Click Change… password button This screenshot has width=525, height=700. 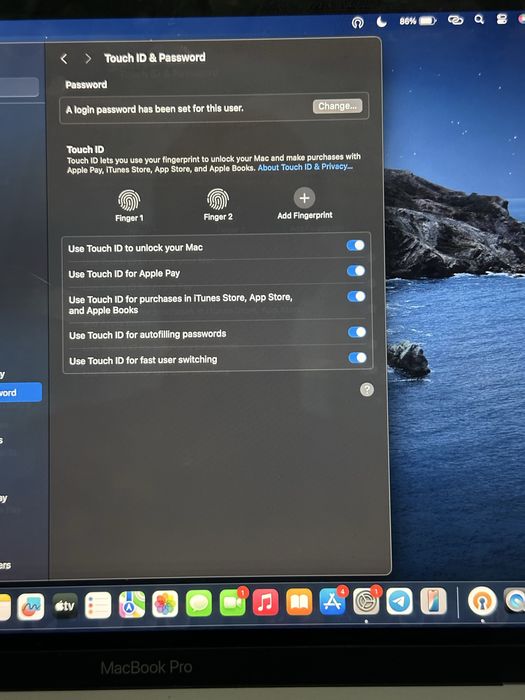pyautogui.click(x=338, y=106)
